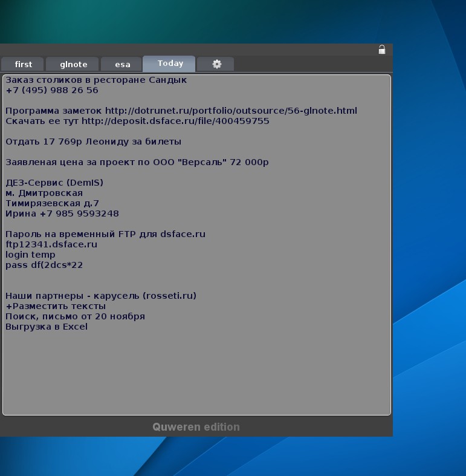Image resolution: width=466 pixels, height=476 pixels.
Task: Click the line 'Тимирязевская д.7'
Action: 52,203
